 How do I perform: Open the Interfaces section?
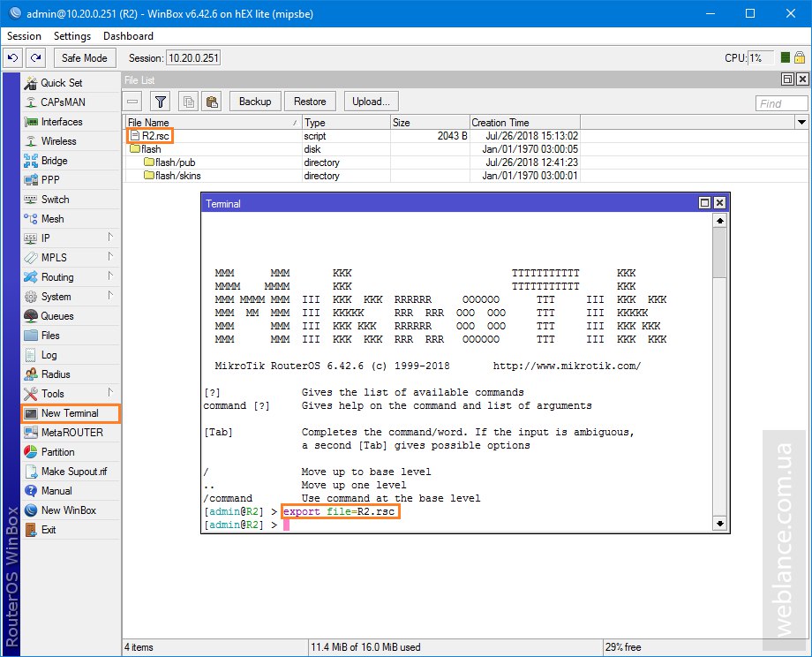point(71,122)
